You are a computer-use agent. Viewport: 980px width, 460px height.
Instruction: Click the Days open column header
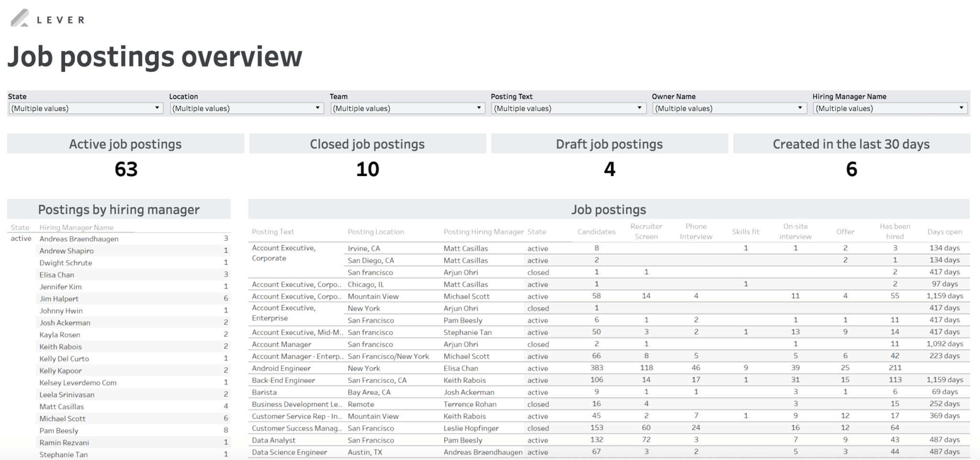[x=945, y=232]
